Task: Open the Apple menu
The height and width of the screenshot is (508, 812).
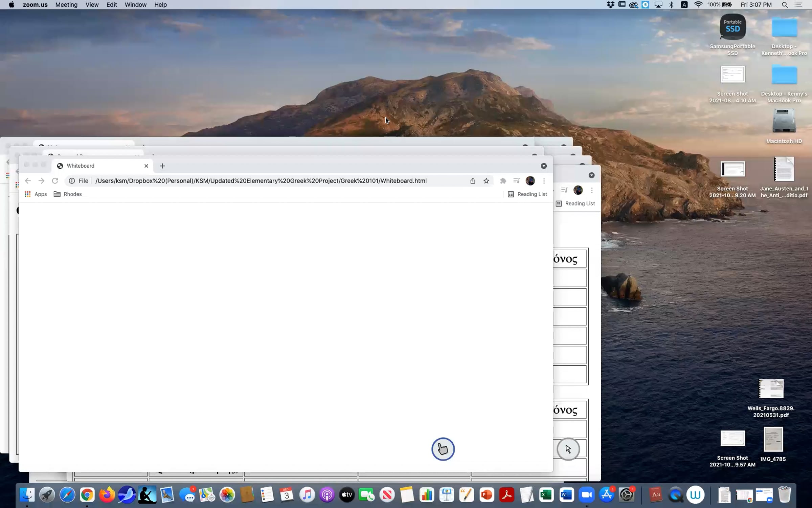Action: point(11,5)
